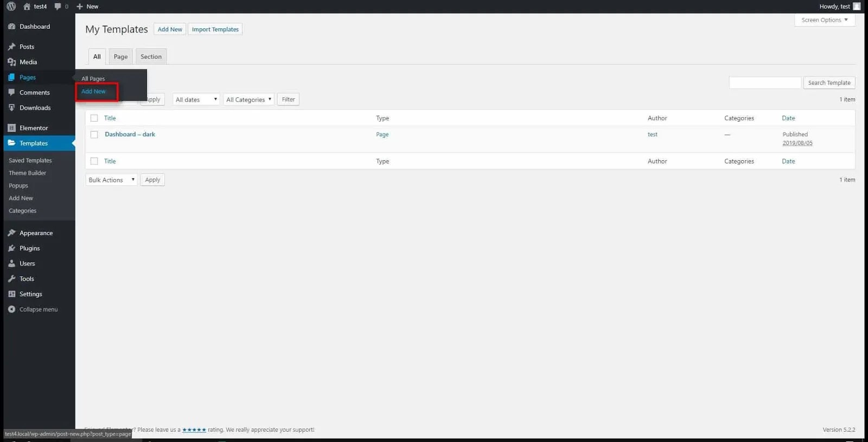Viewport: 868px width, 442px height.
Task: Click the Elementor icon in sidebar
Action: pos(11,128)
